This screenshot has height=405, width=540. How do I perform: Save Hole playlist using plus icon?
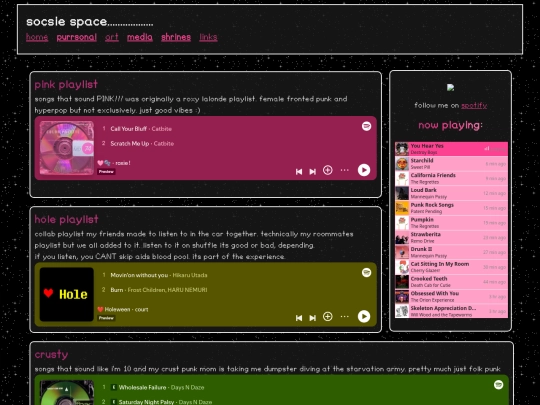[328, 316]
